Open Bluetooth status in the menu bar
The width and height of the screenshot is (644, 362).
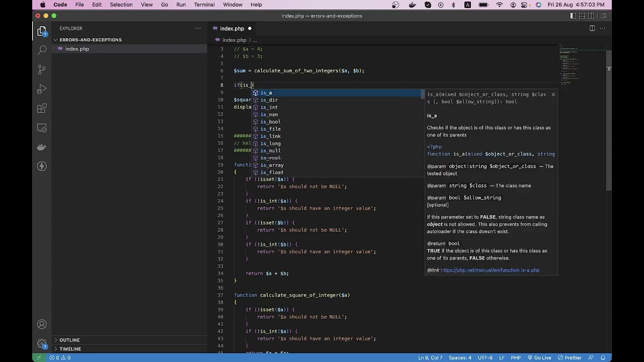pyautogui.click(x=453, y=5)
